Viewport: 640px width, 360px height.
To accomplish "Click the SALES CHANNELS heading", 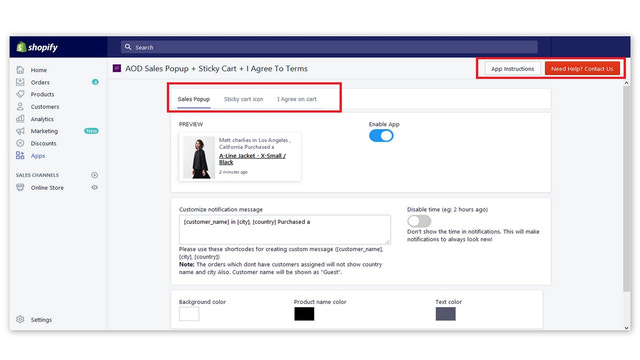I will [x=38, y=175].
